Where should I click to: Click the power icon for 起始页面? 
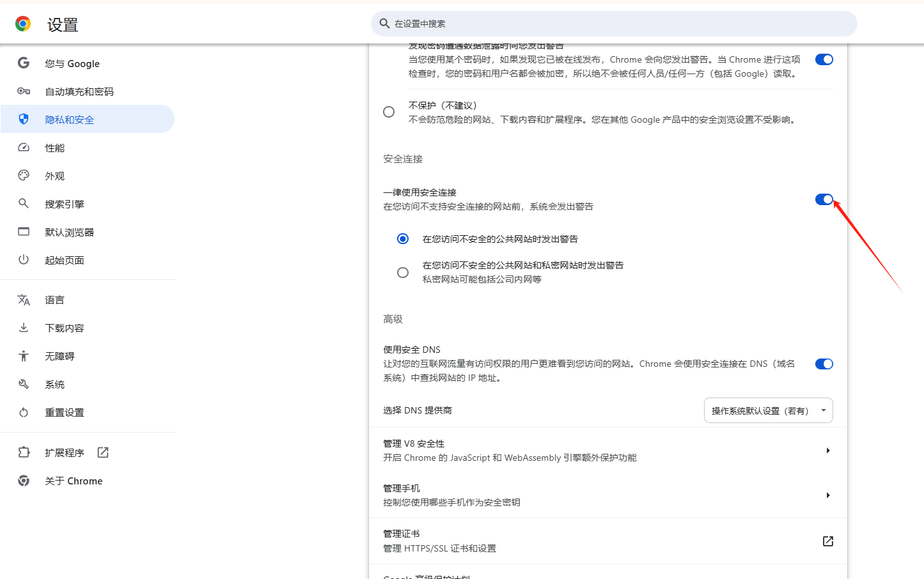click(24, 260)
